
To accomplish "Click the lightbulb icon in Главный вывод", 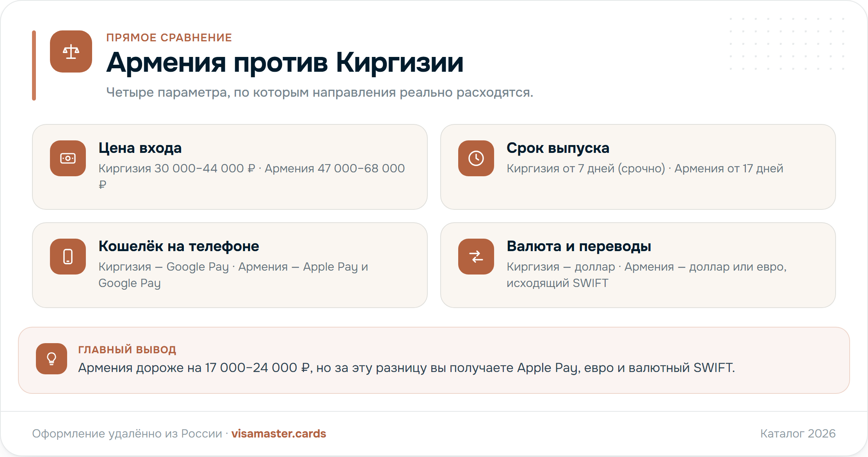I will (x=52, y=359).
